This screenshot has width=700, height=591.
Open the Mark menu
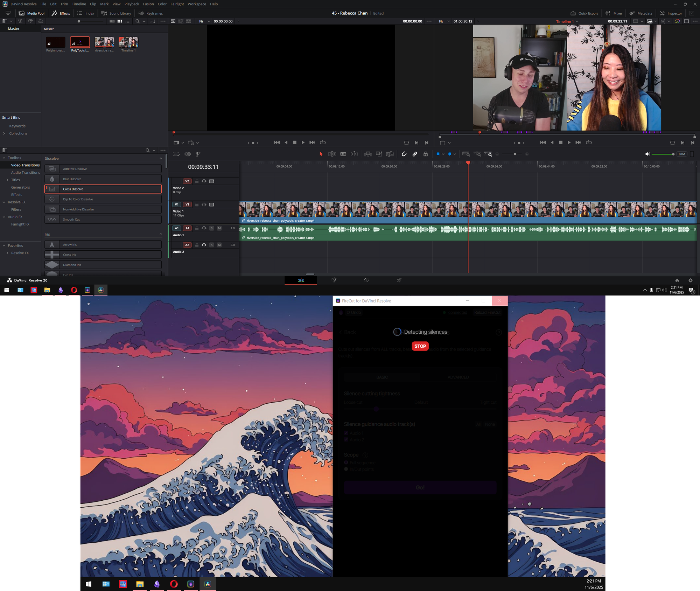click(104, 4)
